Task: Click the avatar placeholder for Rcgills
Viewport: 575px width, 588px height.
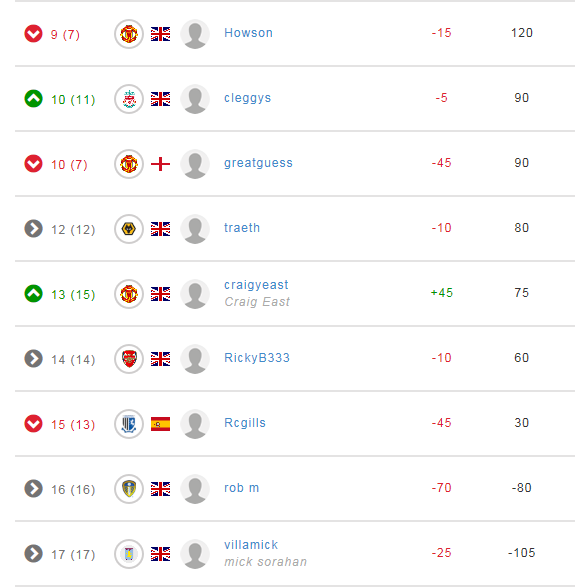Action: (195, 424)
